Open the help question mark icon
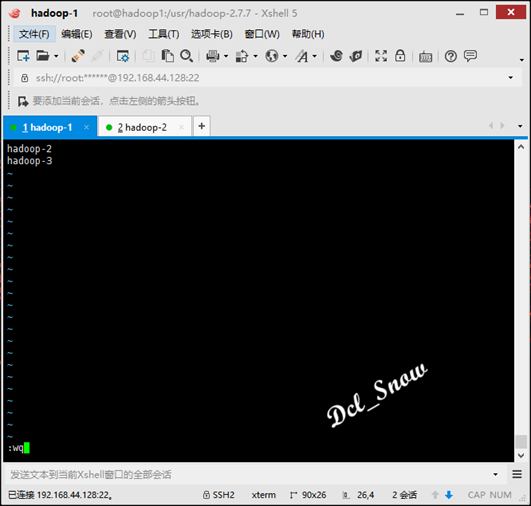The width and height of the screenshot is (531, 506). click(450, 56)
